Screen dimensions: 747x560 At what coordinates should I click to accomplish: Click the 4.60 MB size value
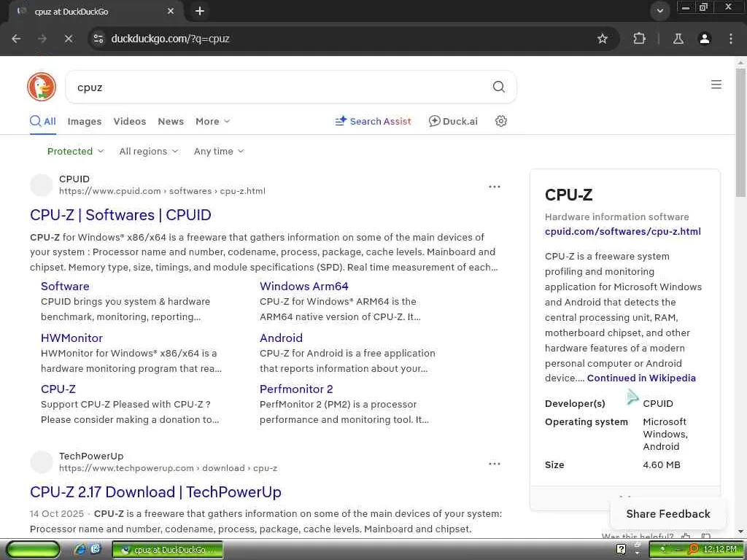tap(661, 464)
